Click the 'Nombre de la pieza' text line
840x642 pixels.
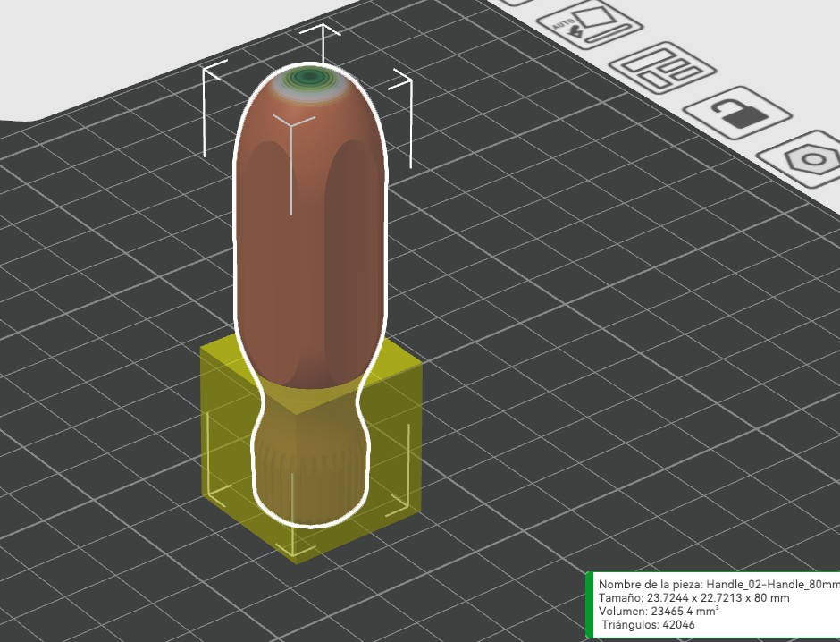point(719,584)
